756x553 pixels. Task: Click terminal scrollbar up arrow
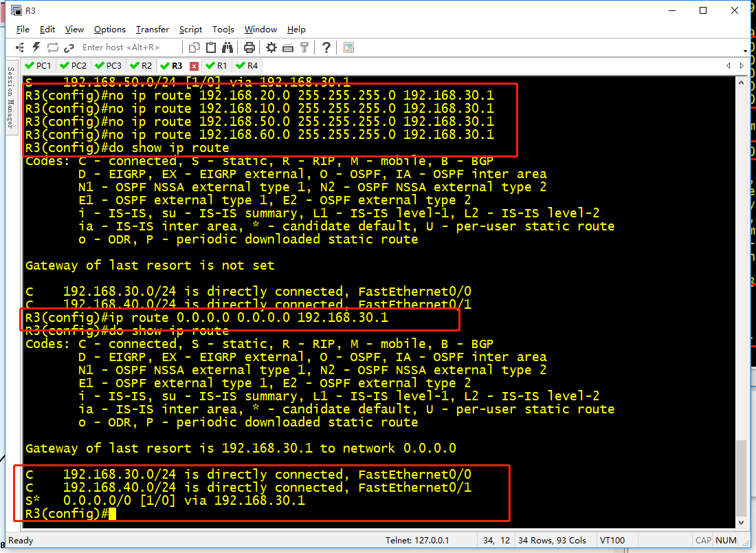[x=741, y=83]
